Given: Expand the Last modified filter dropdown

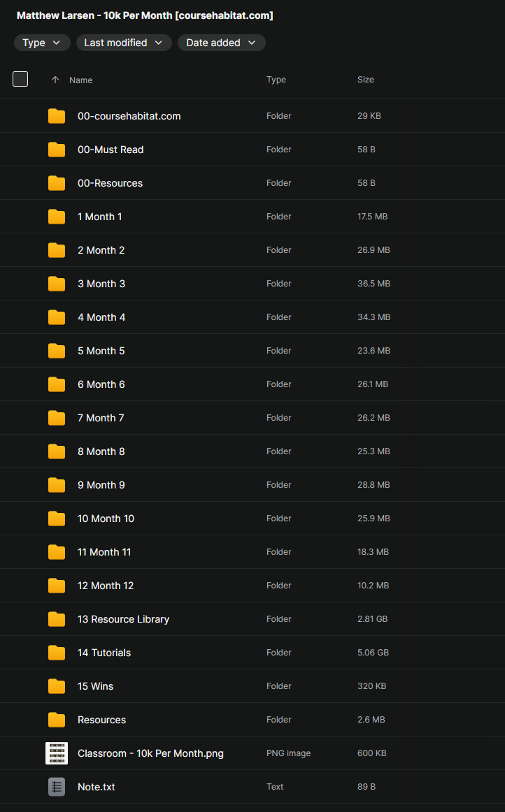Looking at the screenshot, I should pos(124,43).
